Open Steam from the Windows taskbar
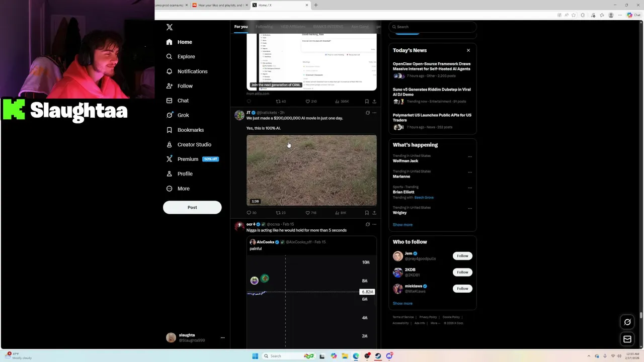The width and height of the screenshot is (644, 362). click(378, 356)
